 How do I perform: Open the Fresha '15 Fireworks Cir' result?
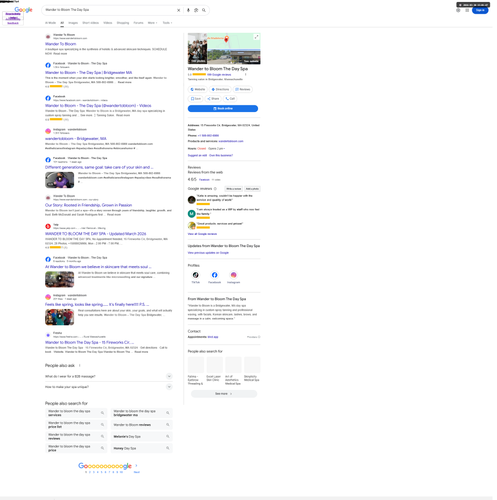tap(89, 343)
